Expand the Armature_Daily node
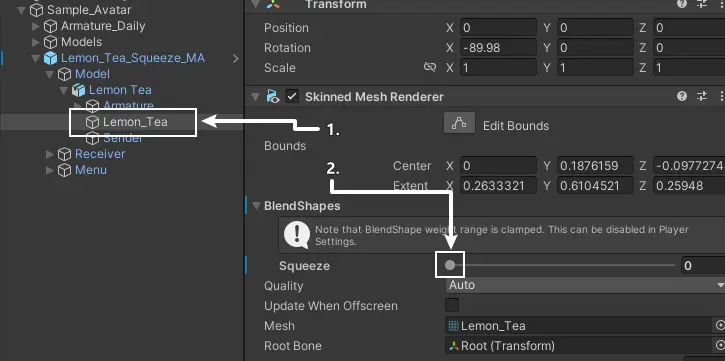Image resolution: width=725 pixels, height=361 pixels. (36, 26)
